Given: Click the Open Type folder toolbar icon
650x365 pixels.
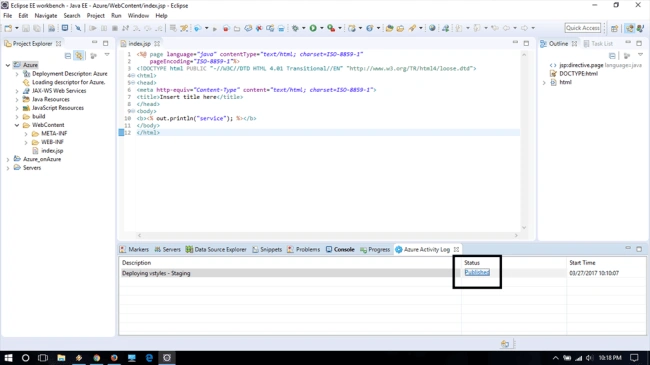Looking at the screenshot, I should pos(389,28).
